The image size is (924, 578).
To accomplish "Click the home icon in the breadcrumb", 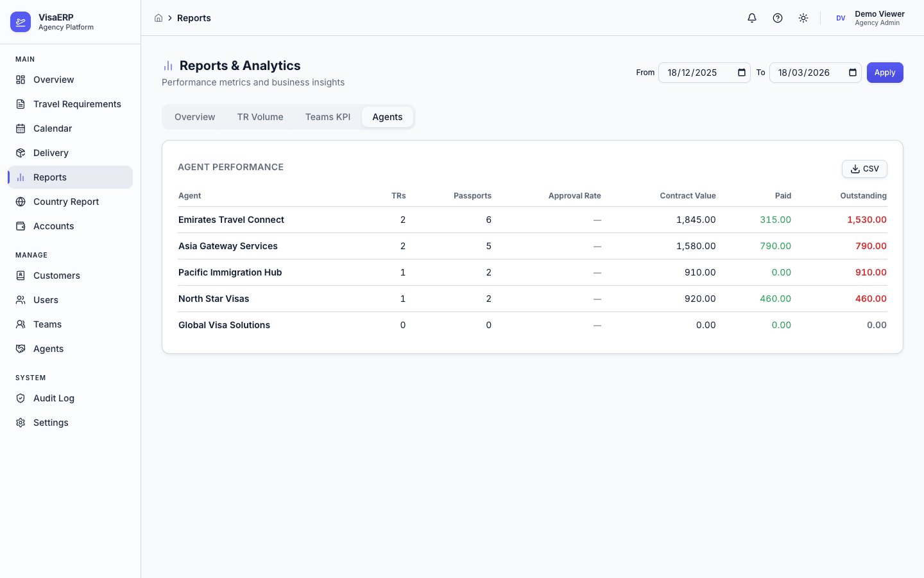I will (158, 18).
